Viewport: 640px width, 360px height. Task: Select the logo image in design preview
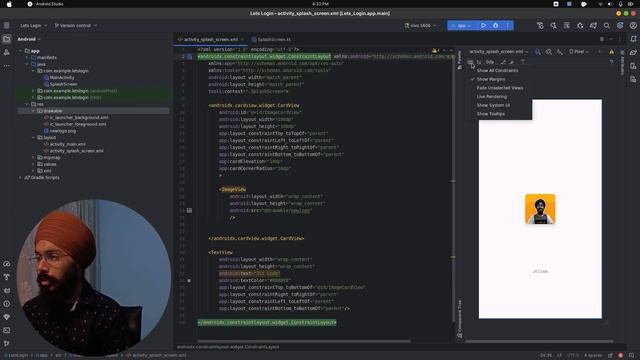540,209
